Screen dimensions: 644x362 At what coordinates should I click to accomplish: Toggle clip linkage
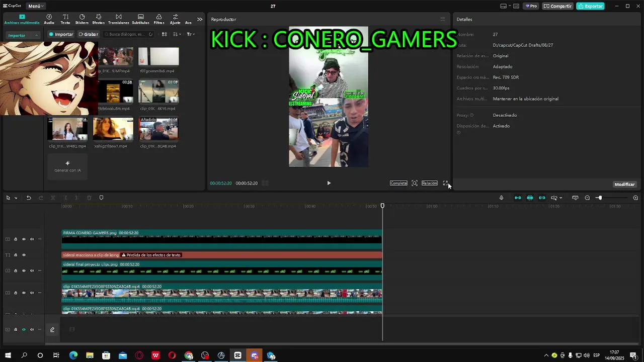[542, 198]
